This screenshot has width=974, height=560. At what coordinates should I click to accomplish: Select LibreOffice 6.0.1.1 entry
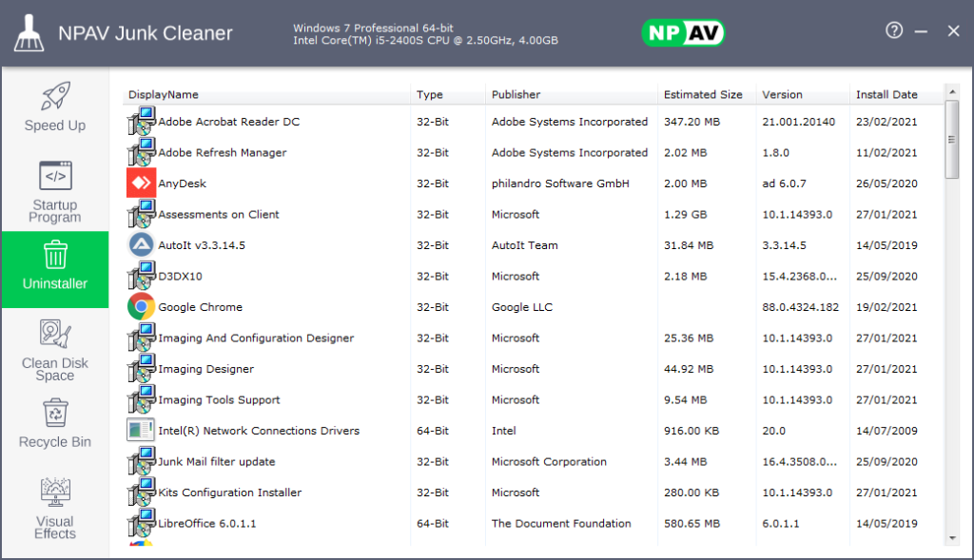tap(207, 524)
